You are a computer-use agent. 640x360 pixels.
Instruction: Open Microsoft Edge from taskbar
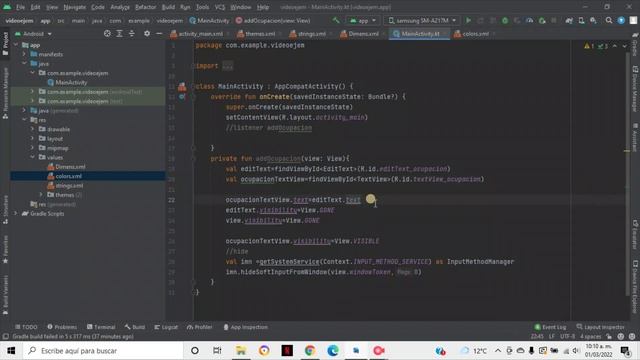[333, 351]
